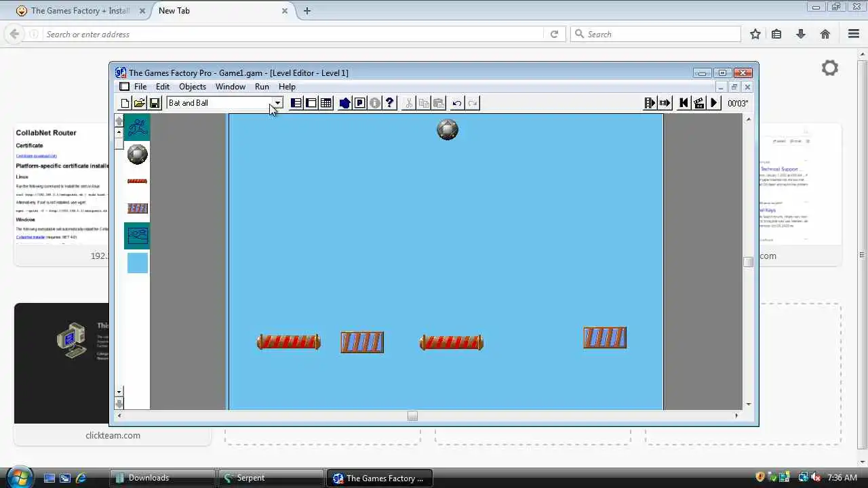Open the clickteam.com tile thumbnail
Image resolution: width=868 pixels, height=488 pixels.
click(61, 363)
